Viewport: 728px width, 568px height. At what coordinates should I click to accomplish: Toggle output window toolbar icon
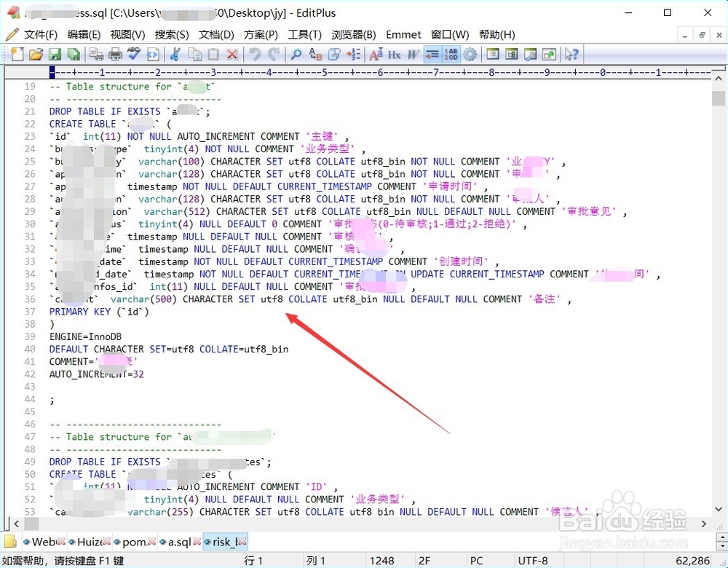[530, 55]
